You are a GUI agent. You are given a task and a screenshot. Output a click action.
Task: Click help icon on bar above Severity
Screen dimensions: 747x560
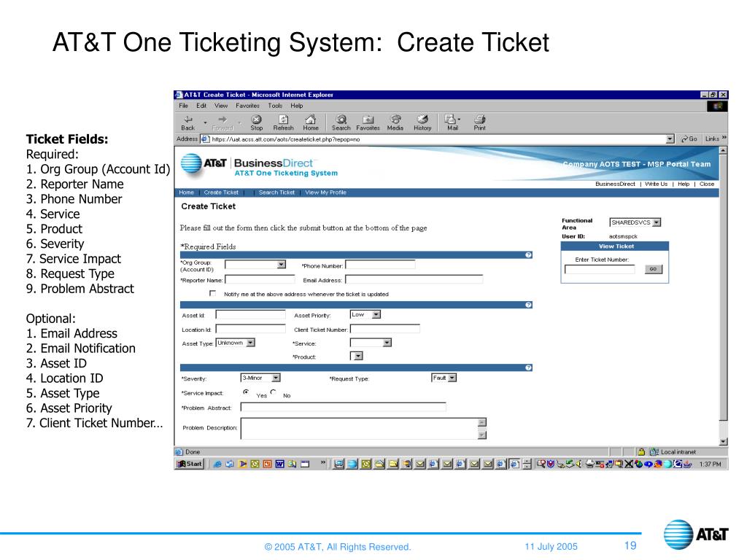(528, 367)
